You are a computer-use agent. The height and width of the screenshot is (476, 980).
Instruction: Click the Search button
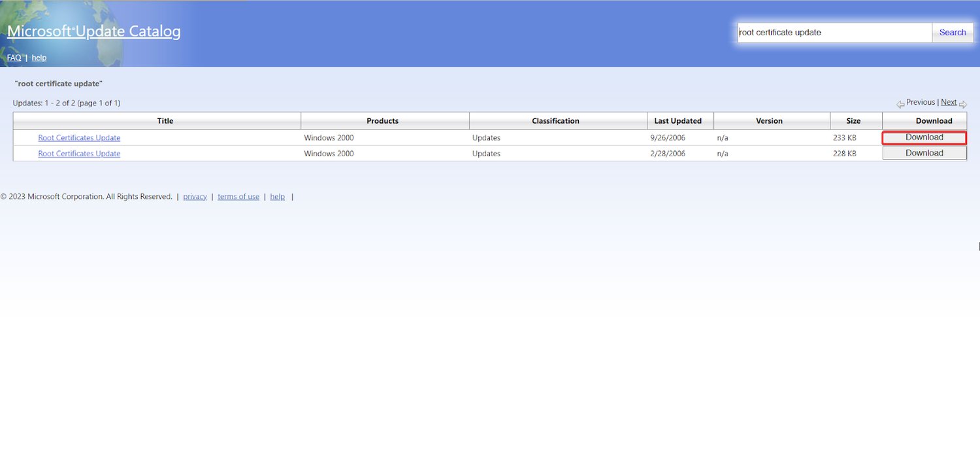pyautogui.click(x=953, y=32)
